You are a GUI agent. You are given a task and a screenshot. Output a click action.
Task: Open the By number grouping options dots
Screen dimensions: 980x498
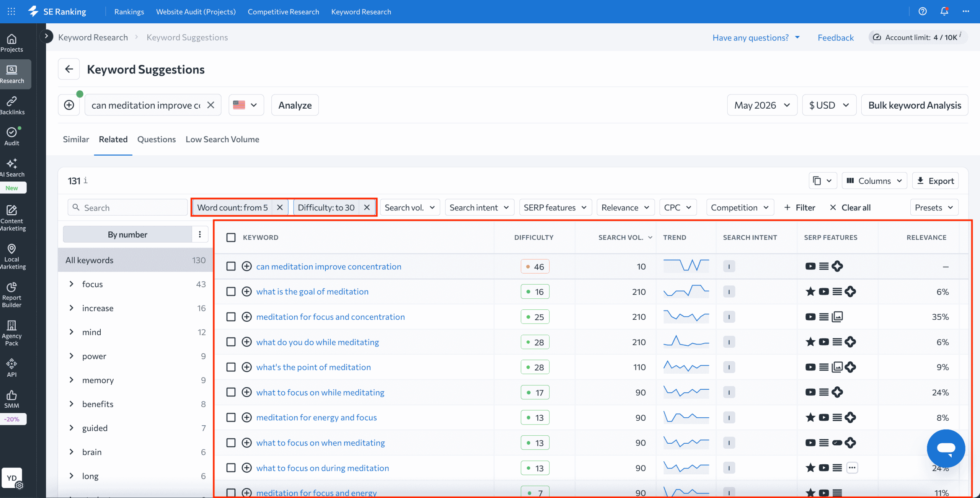click(x=200, y=234)
